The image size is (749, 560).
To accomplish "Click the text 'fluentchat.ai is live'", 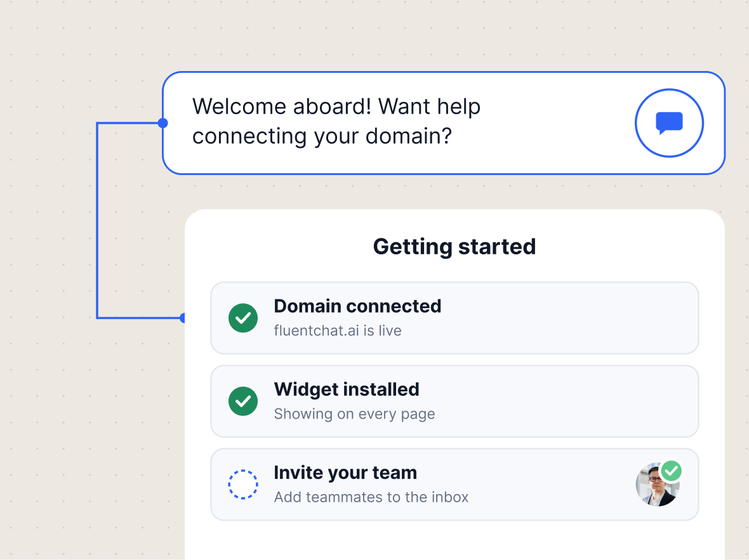I will [338, 330].
